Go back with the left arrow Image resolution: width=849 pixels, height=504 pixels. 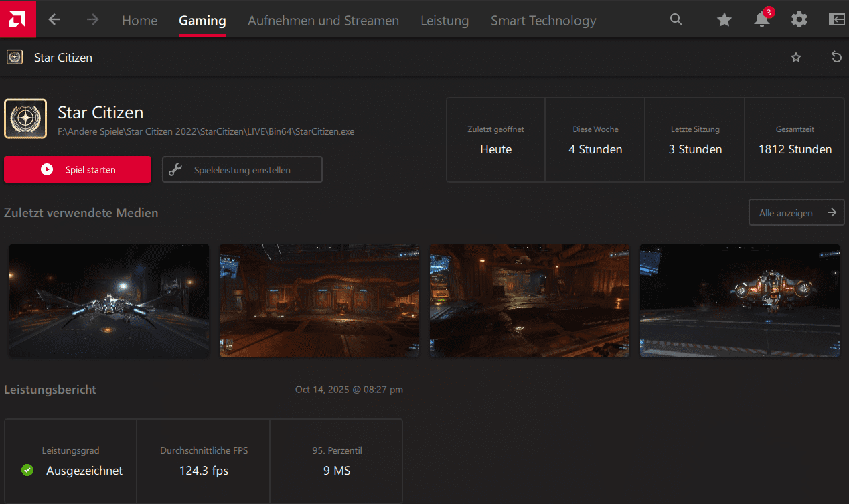pyautogui.click(x=54, y=20)
